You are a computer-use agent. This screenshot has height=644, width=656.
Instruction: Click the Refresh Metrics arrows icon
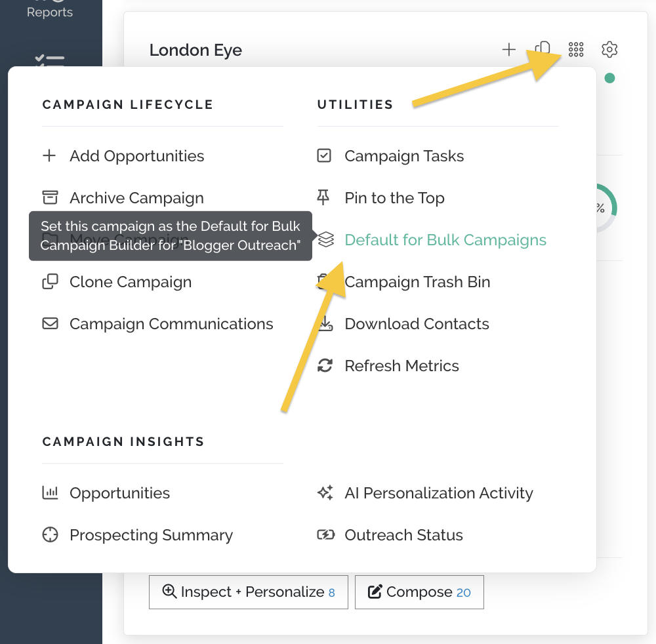tap(325, 365)
